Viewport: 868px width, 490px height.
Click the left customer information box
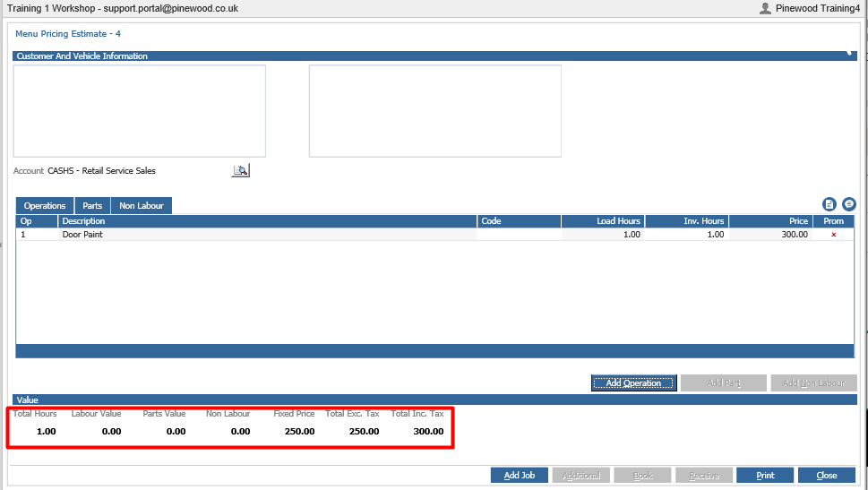(x=140, y=111)
